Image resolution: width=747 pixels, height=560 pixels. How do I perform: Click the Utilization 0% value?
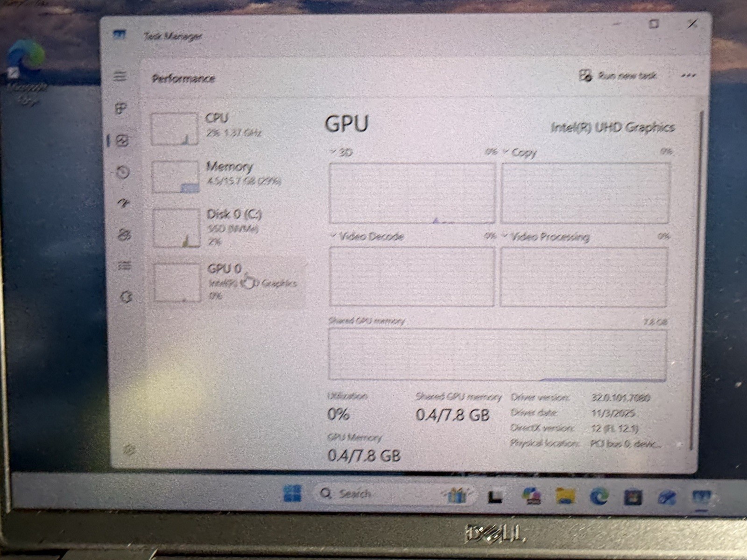click(x=338, y=414)
